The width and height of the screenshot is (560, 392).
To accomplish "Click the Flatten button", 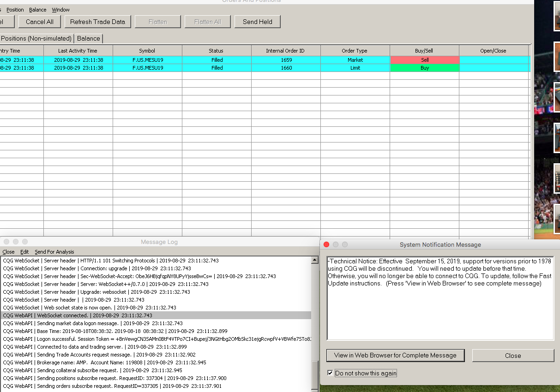I will pyautogui.click(x=158, y=22).
